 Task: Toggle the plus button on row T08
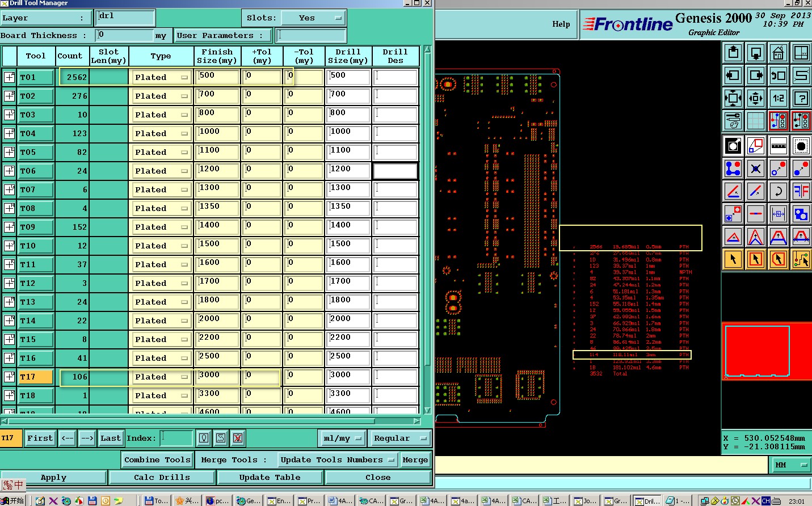point(9,208)
